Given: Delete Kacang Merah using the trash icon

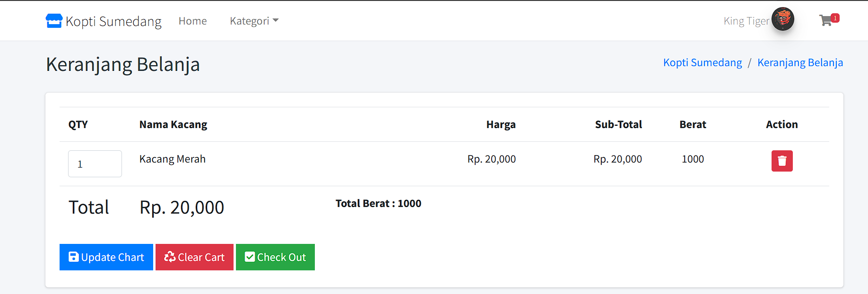Looking at the screenshot, I should (782, 161).
